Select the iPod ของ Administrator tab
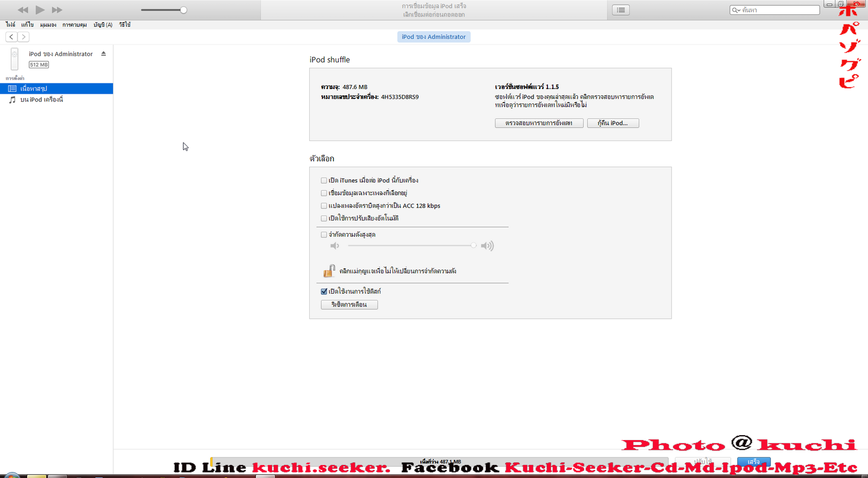 (x=433, y=37)
